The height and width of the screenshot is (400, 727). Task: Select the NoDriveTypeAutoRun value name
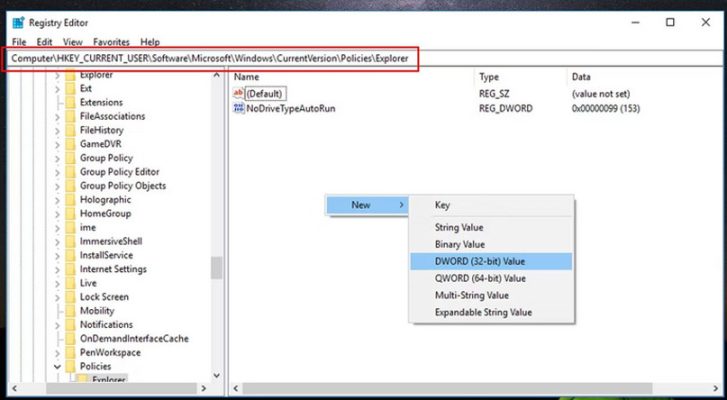[291, 108]
